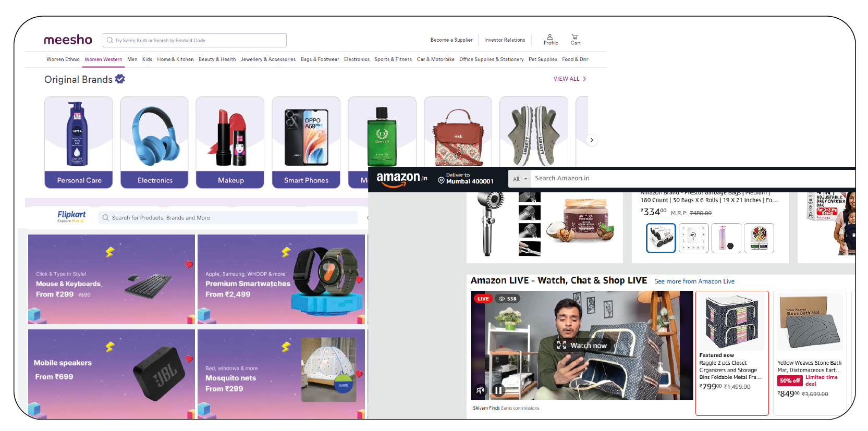Open the Electronics category menu
Screen dimensions: 868x431
tap(357, 59)
